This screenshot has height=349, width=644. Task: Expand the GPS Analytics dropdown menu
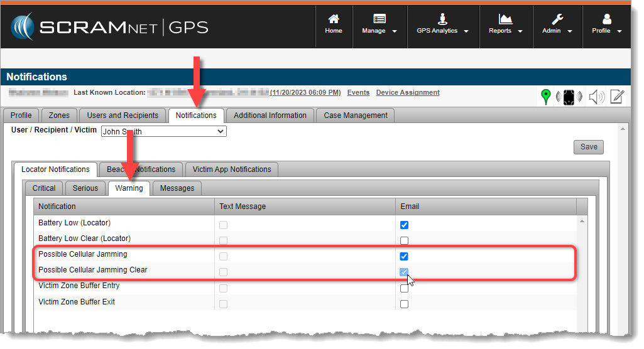coord(443,24)
